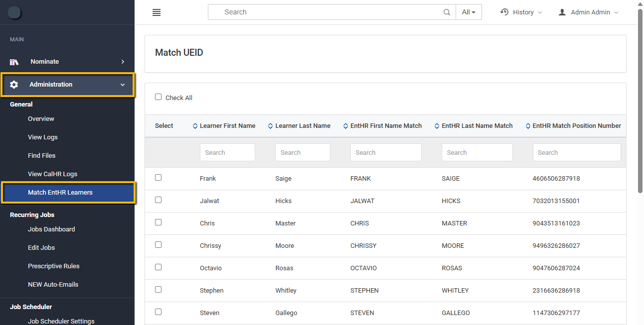Click the Administration gear icon
This screenshot has height=325, width=644.
(x=14, y=84)
